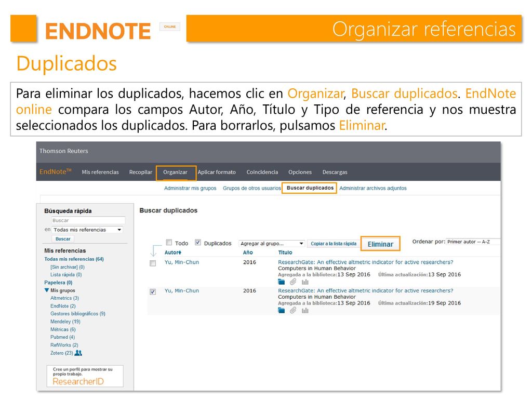This screenshot has width=532, height=399.
Task: Click bar chart icon of first reference
Action: pos(305,282)
